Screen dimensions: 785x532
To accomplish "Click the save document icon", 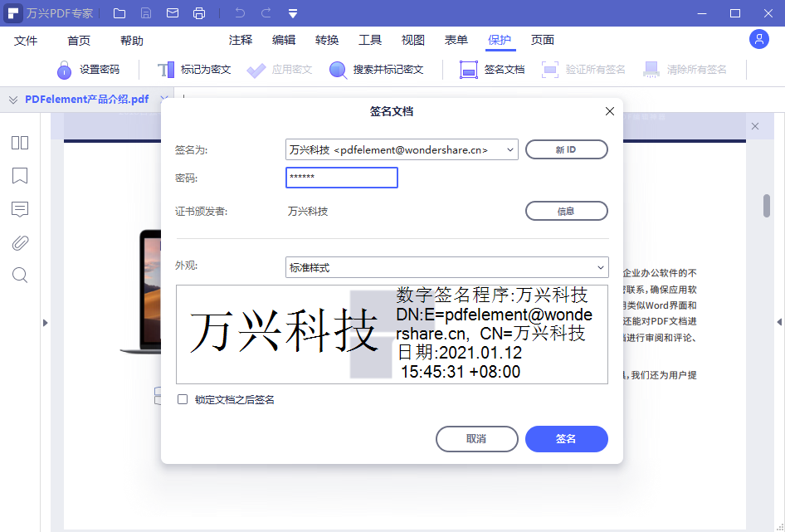I will [146, 12].
